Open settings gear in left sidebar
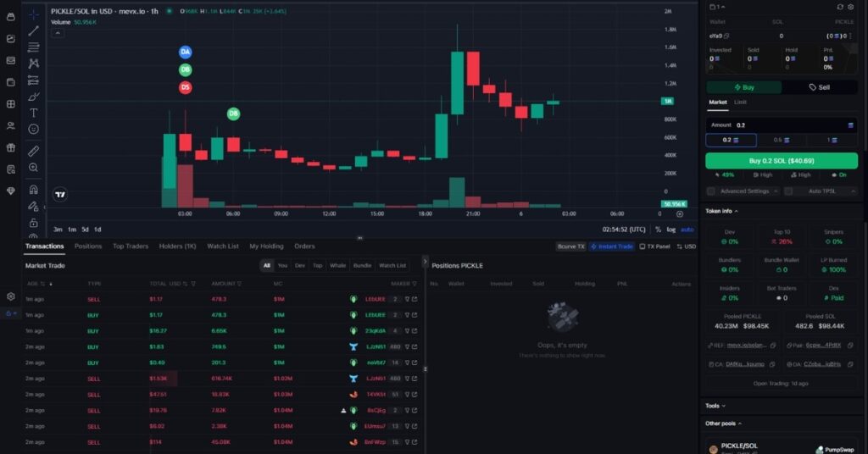 (10, 296)
